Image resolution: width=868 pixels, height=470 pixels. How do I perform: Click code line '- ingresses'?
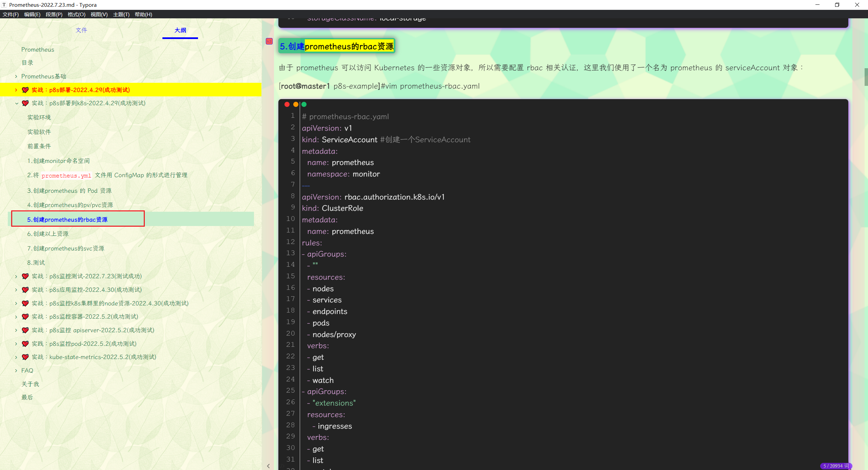(x=332, y=426)
